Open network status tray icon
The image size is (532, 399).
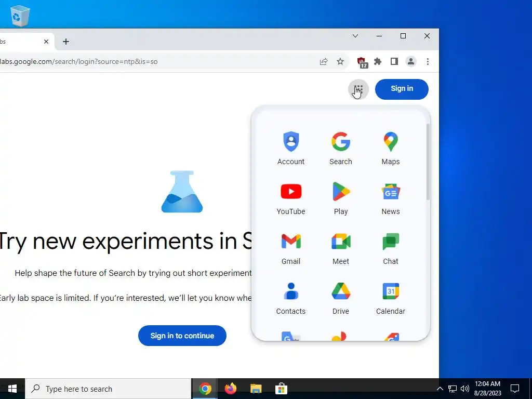tap(453, 389)
